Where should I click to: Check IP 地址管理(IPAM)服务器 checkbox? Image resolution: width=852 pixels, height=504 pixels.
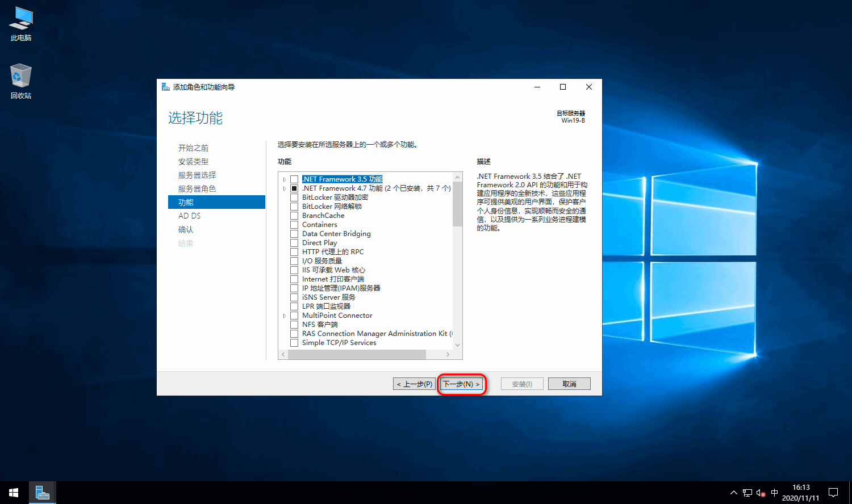[x=294, y=288]
